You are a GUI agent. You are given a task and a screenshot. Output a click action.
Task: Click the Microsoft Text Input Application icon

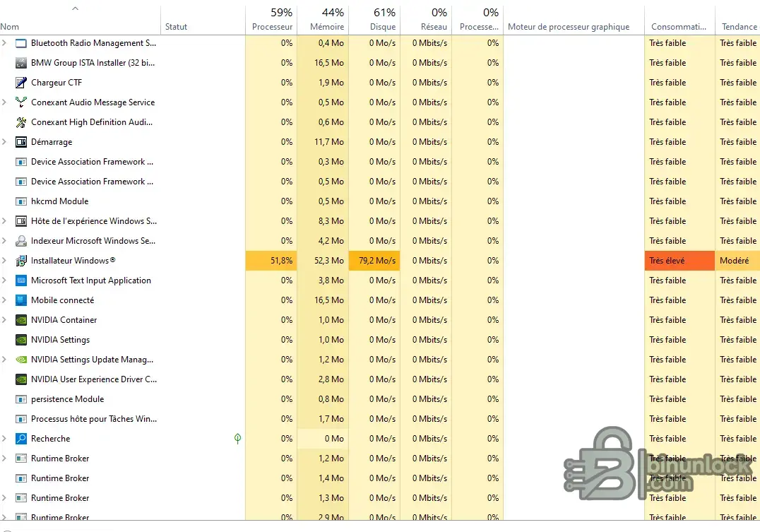pos(21,280)
